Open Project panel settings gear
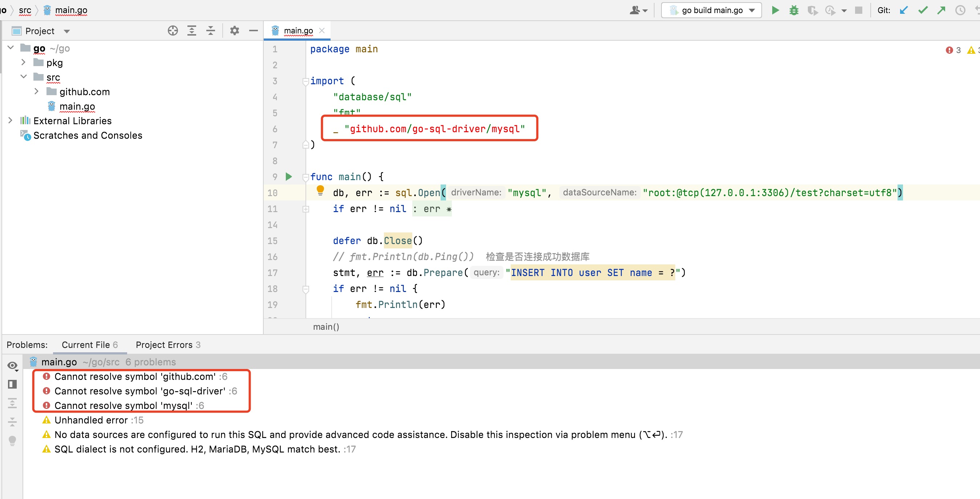Viewport: 980px width, 499px height. pos(235,31)
